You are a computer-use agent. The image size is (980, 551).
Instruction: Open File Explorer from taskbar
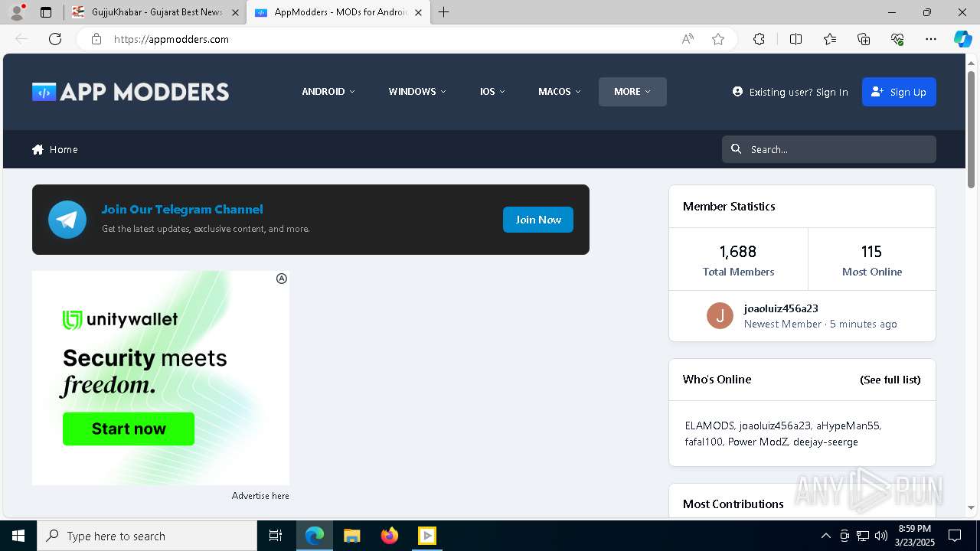click(352, 536)
